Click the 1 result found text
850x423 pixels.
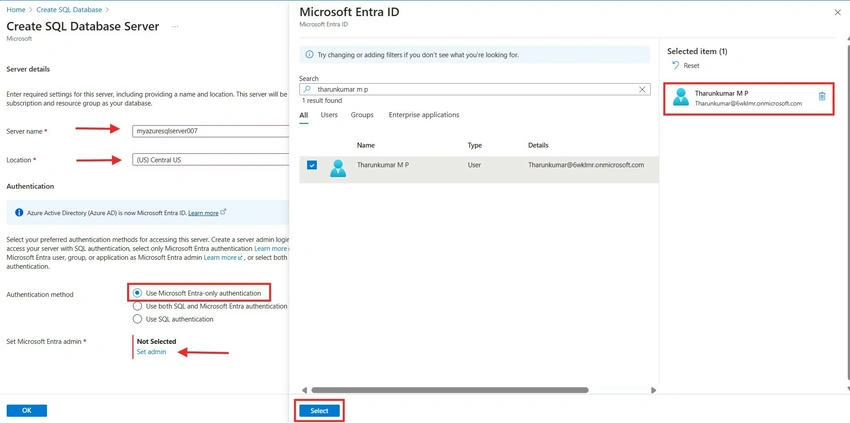pyautogui.click(x=322, y=101)
